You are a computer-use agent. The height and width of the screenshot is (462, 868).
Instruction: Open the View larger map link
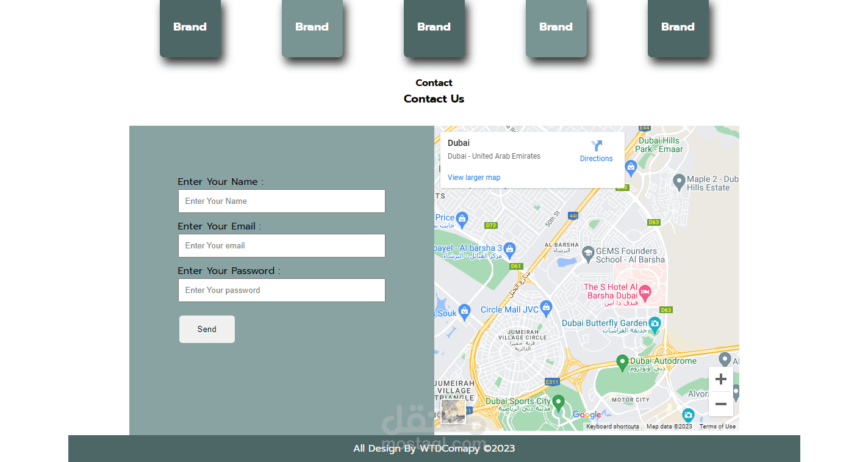pyautogui.click(x=474, y=178)
